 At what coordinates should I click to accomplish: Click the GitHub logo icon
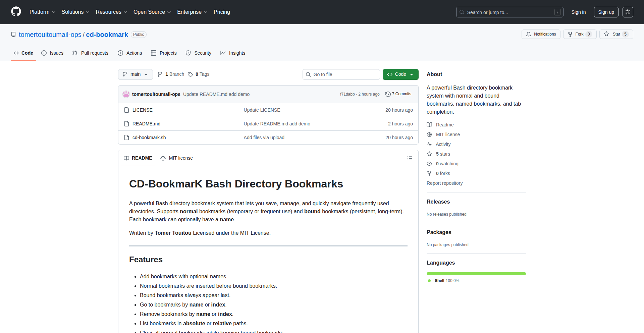pos(16,12)
